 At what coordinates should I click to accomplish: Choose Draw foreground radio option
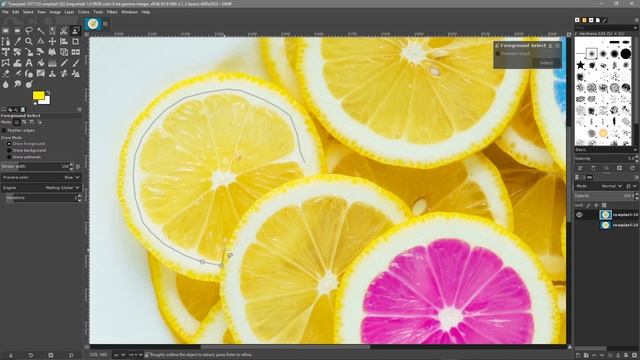(x=9, y=144)
